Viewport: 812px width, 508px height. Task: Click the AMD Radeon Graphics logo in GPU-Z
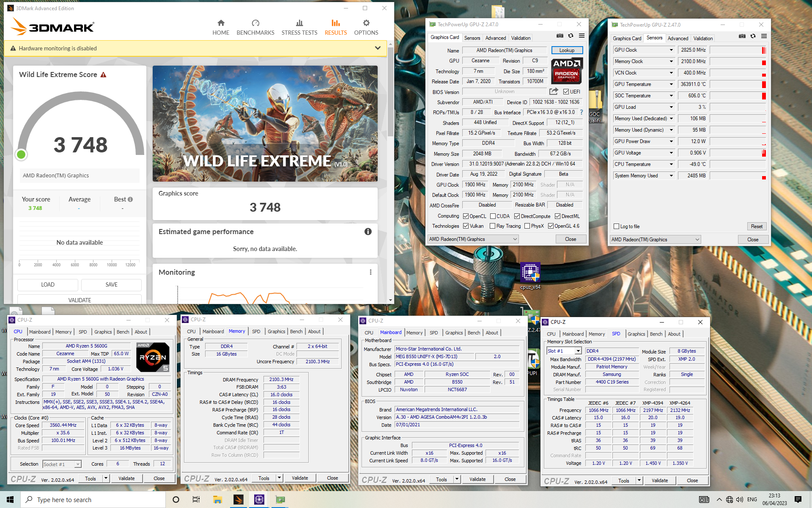tap(567, 71)
